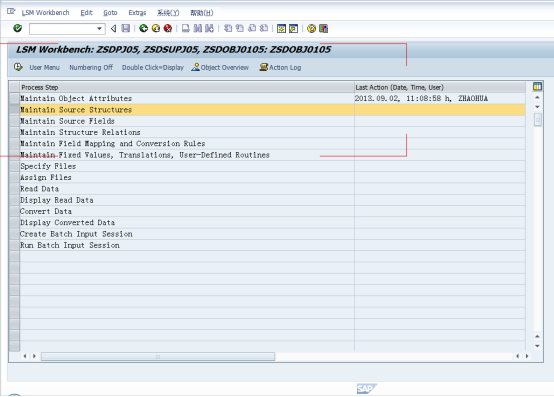Click the red Cancel icon

pos(168,29)
